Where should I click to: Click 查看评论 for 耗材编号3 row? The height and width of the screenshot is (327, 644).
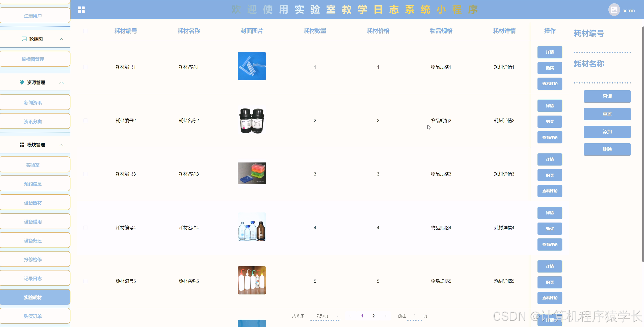[550, 191]
